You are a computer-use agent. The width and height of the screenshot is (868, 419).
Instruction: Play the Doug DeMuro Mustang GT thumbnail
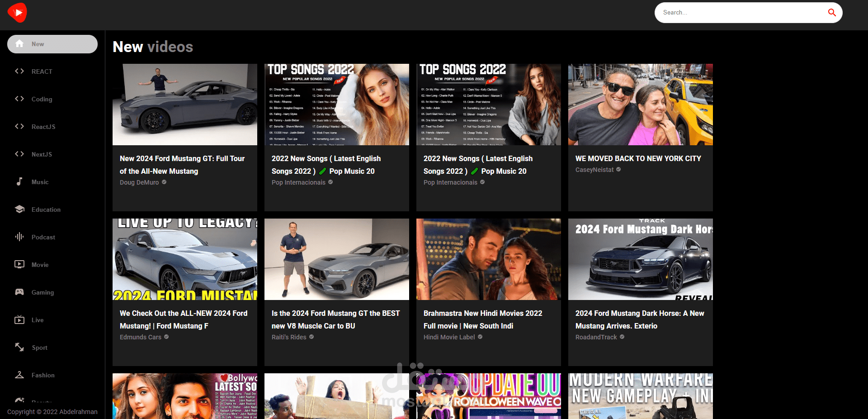(x=185, y=105)
